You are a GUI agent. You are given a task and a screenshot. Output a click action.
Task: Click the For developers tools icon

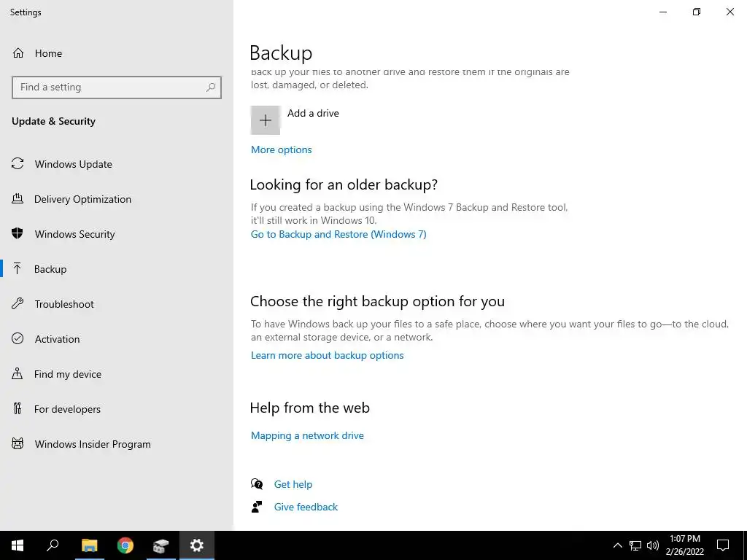point(18,408)
